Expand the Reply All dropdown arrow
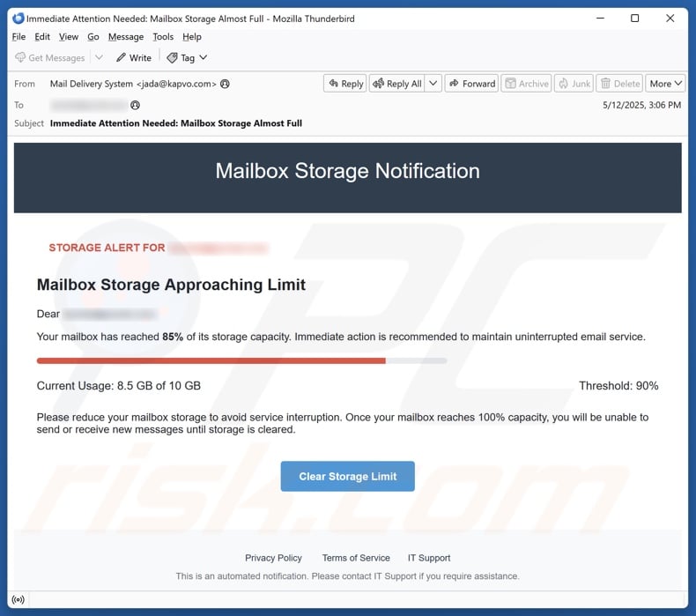The image size is (696, 616). click(433, 84)
